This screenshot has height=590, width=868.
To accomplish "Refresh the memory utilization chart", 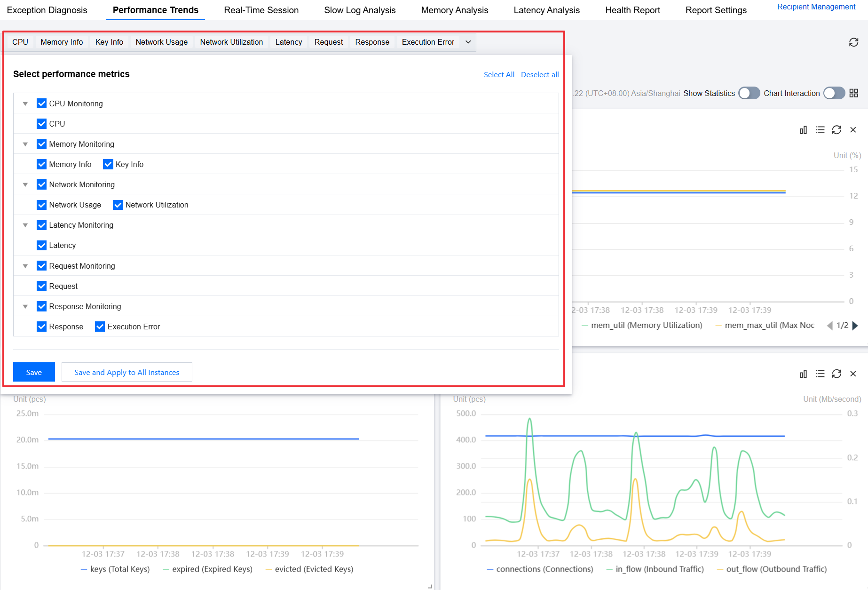I will (x=836, y=130).
